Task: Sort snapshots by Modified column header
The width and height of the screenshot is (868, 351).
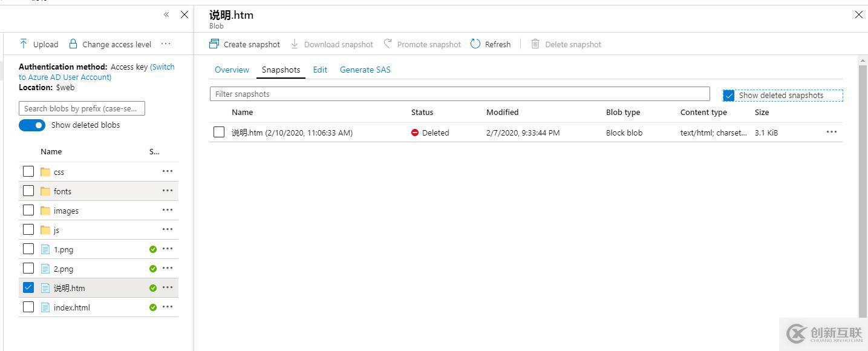Action: [x=503, y=112]
